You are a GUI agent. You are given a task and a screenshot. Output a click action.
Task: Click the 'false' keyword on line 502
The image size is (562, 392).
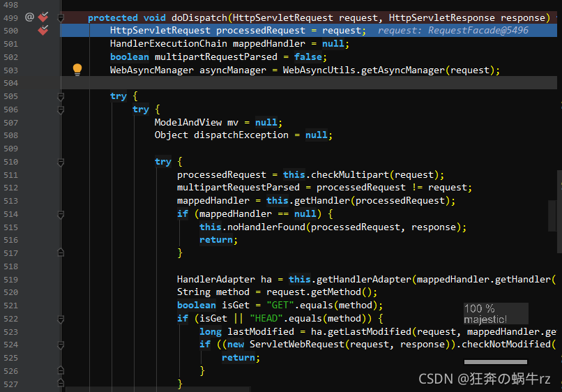(x=308, y=56)
